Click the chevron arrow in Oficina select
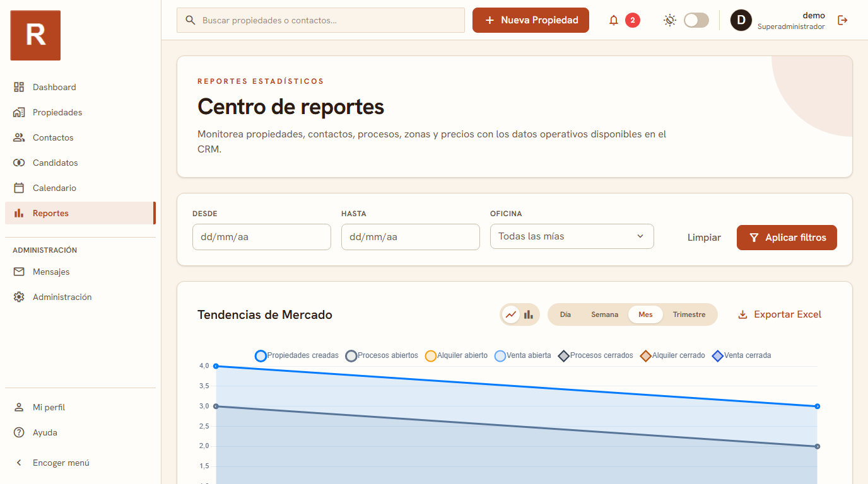868x484 pixels. click(640, 236)
